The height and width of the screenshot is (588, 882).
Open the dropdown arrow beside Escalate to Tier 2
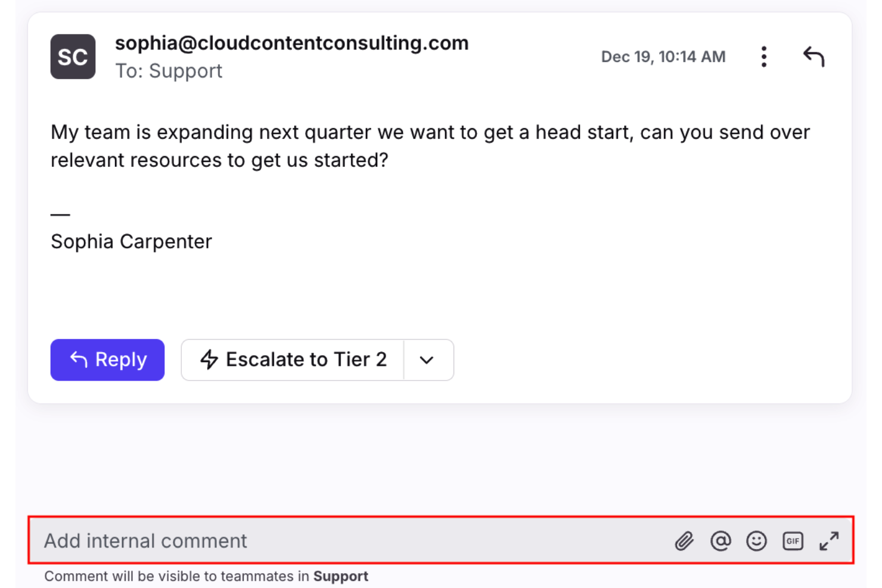click(x=427, y=360)
